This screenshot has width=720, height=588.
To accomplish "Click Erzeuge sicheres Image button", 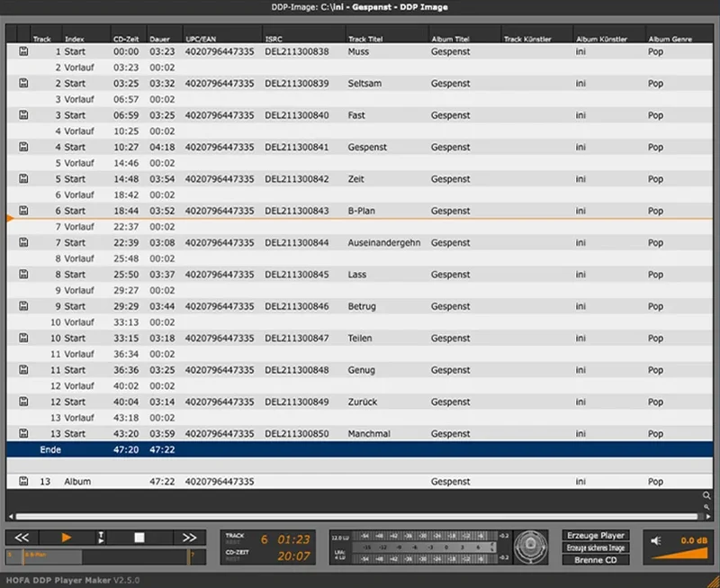I will pyautogui.click(x=596, y=548).
